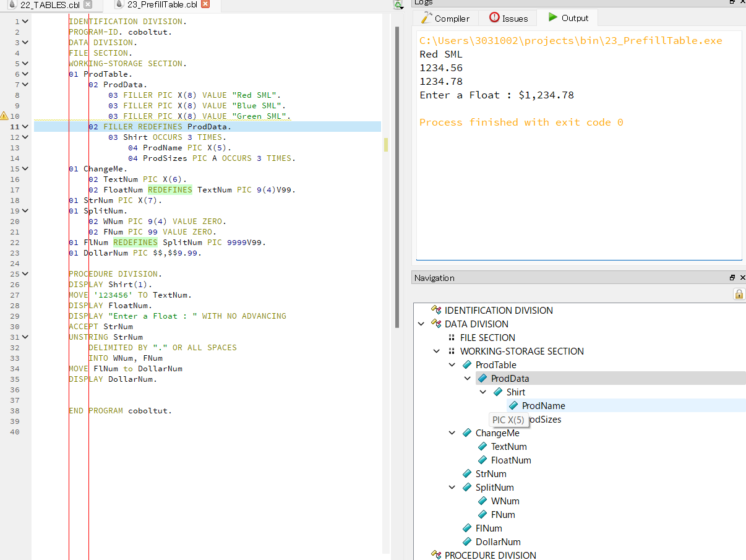The image size is (746, 560).
Task: Click the FloatNum field icon in tree
Action: [x=482, y=460]
